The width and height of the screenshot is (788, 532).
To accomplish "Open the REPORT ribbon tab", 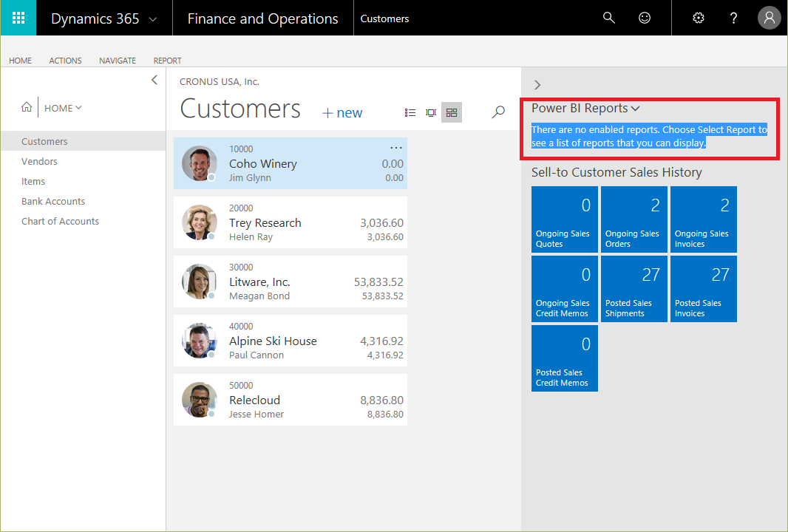I will [167, 61].
